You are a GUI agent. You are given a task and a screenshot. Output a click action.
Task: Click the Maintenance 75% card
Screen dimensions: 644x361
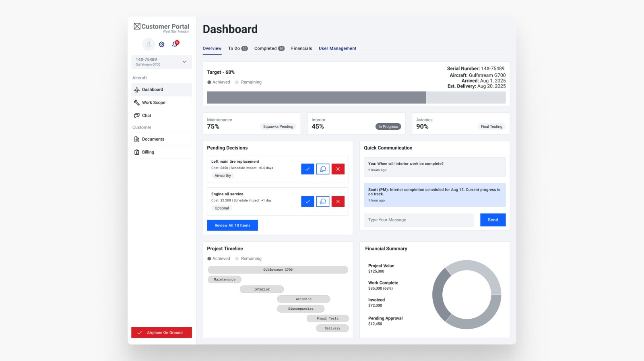pos(252,123)
